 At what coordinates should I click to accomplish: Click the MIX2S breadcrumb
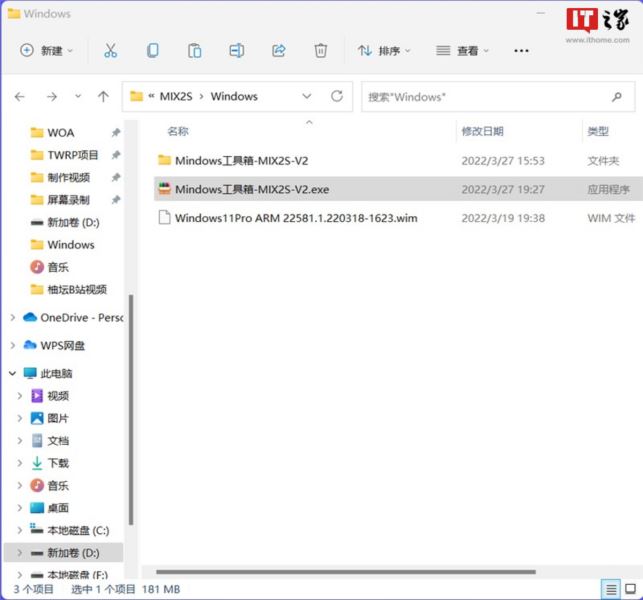[176, 96]
